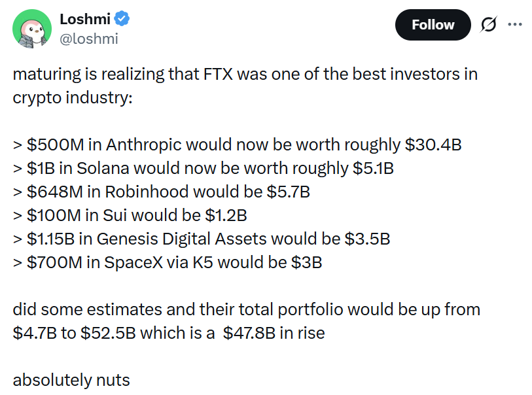Click the blue verified badge
Screen dimensions: 532x395
coord(122,20)
